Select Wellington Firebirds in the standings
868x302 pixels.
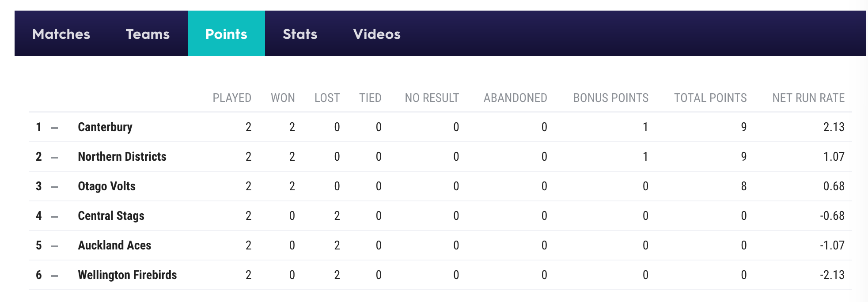[x=128, y=275]
